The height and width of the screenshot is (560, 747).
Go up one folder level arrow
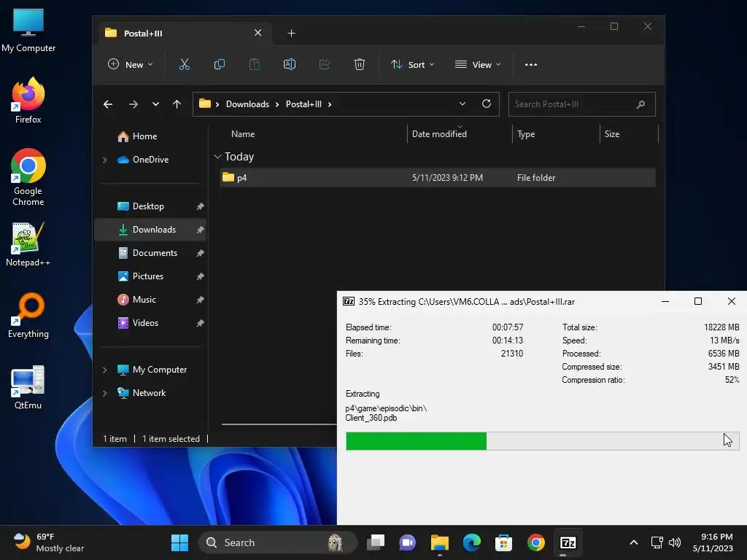[x=177, y=104]
